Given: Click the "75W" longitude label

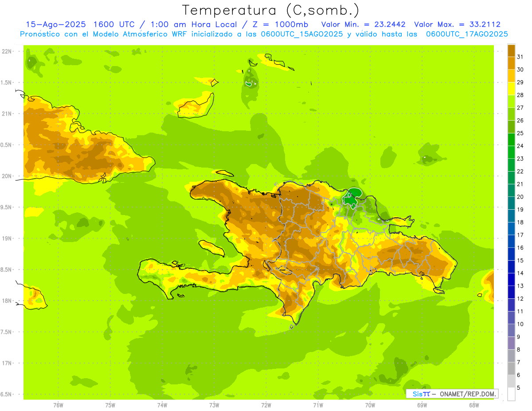Looking at the screenshot, I should [110, 405].
